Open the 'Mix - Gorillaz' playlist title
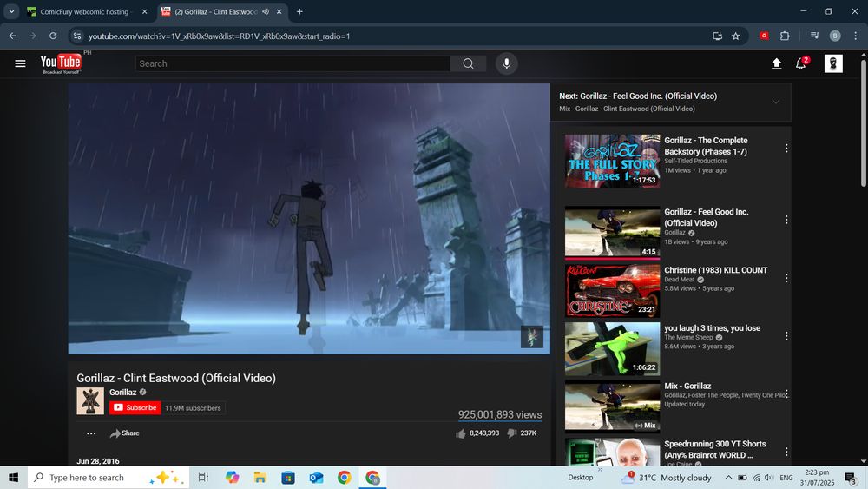Image resolution: width=868 pixels, height=489 pixels. coord(687,386)
